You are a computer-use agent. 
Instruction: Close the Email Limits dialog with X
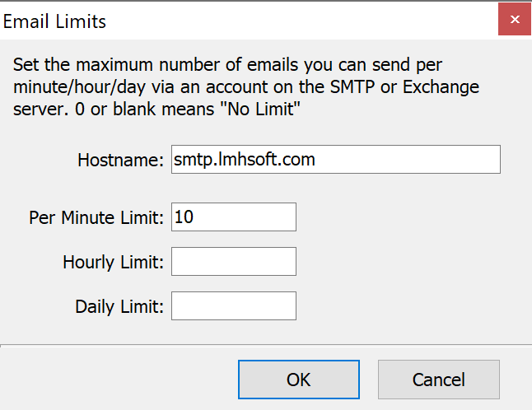(x=515, y=19)
